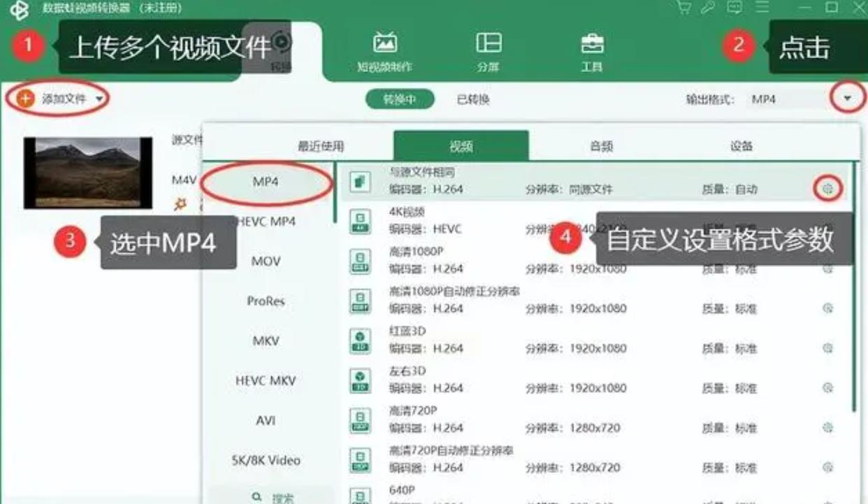Select MOV in the format list
This screenshot has height=504, width=868.
click(x=266, y=261)
